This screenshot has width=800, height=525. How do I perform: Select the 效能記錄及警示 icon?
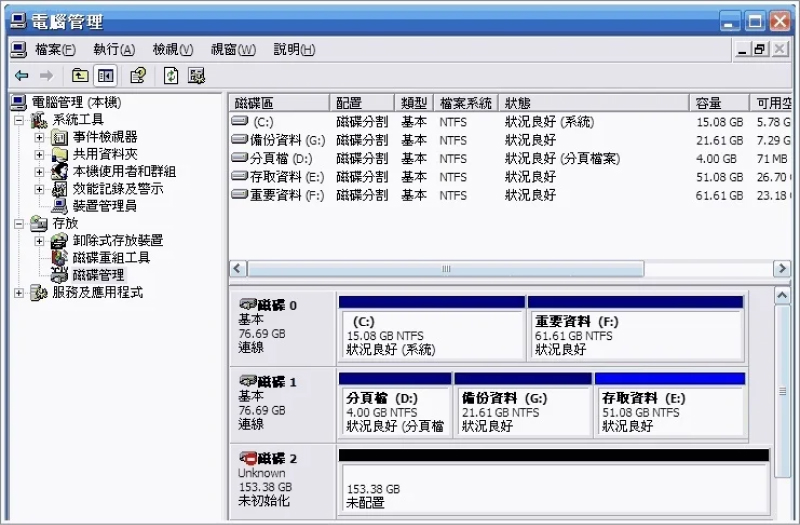coord(59,189)
